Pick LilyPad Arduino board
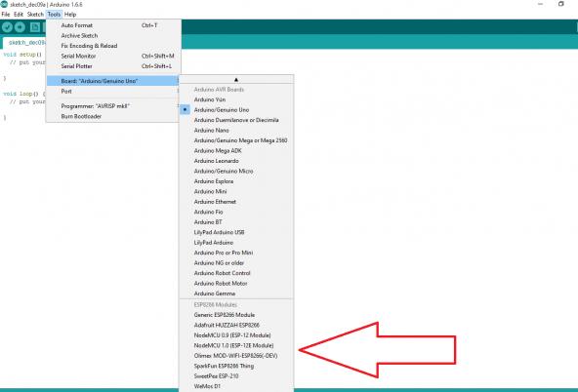 coord(236,243)
